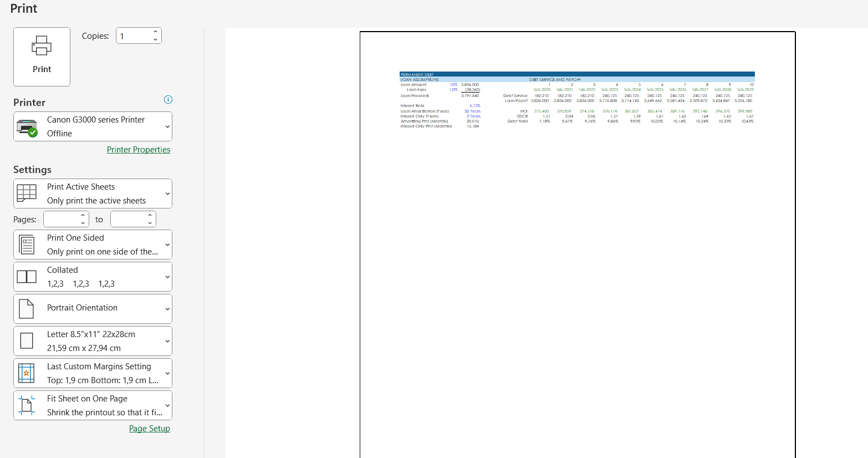Increment the starting page number
Image resolution: width=868 pixels, height=458 pixels.
(x=83, y=216)
